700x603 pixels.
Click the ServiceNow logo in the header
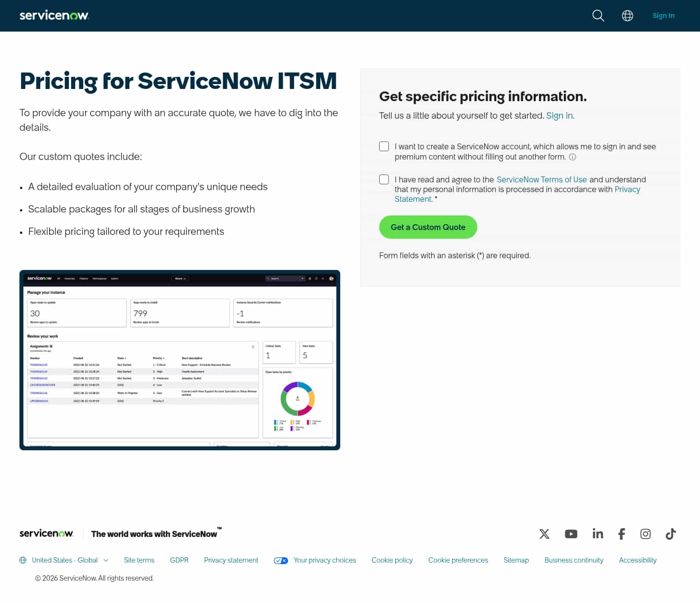tap(54, 16)
